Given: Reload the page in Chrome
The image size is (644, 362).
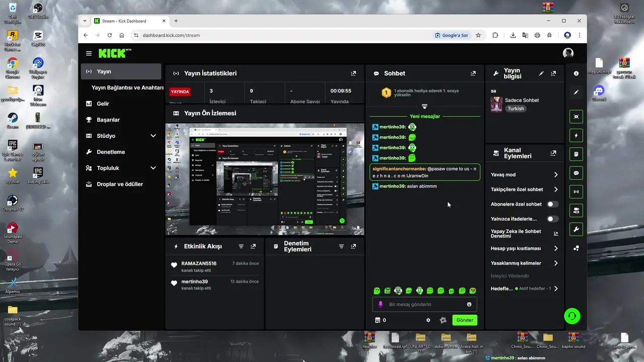Looking at the screenshot, I should [110, 35].
